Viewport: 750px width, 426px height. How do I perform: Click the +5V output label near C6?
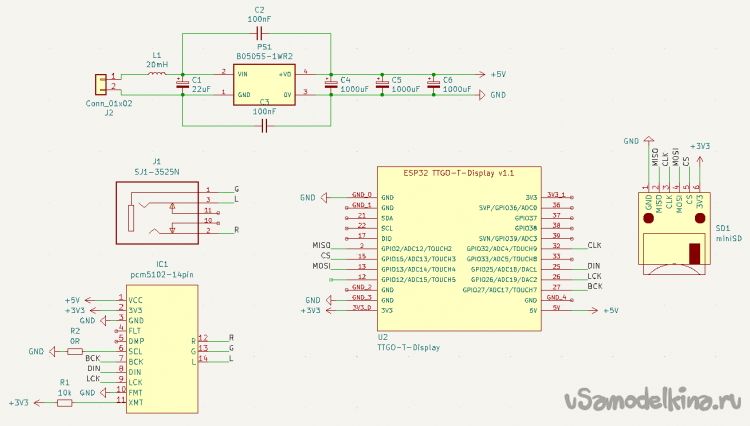tap(497, 75)
